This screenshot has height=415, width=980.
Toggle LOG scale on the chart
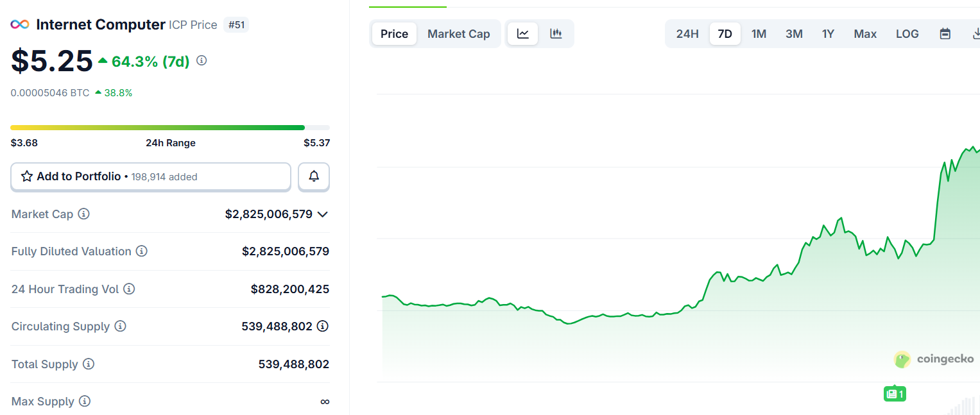coord(907,34)
